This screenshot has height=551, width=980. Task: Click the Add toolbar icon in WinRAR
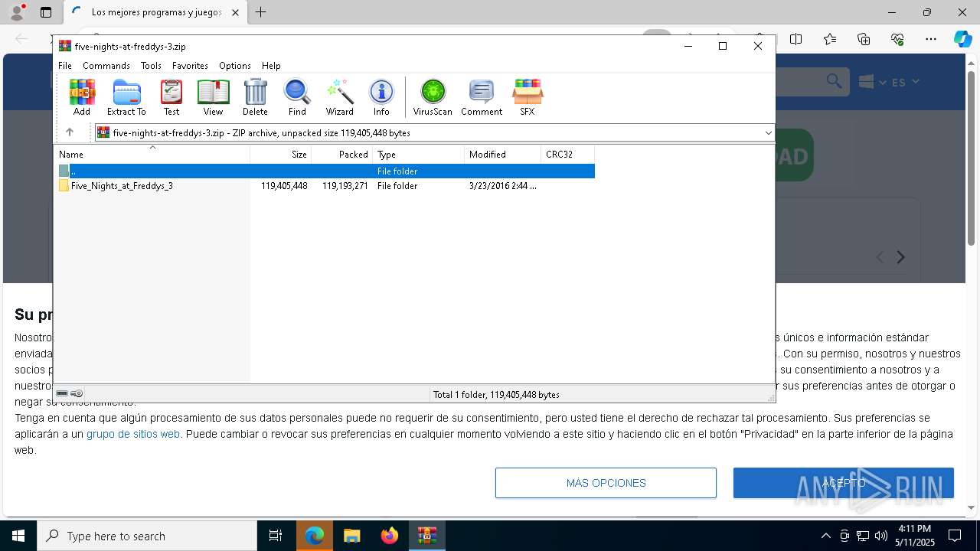point(82,97)
